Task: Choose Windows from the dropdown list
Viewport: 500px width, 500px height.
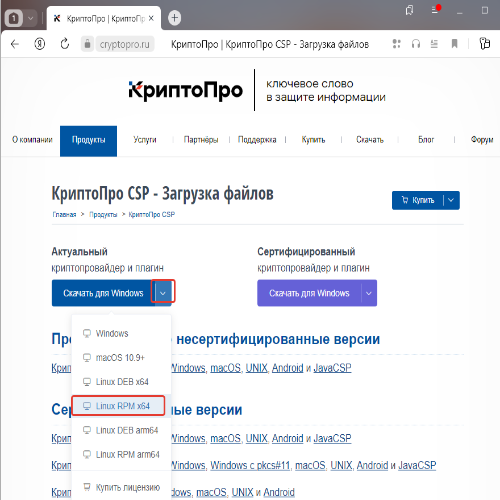Action: pos(122,333)
